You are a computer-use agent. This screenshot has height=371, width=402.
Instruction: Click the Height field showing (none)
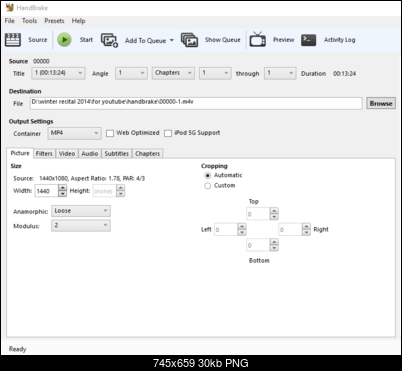coord(104,191)
